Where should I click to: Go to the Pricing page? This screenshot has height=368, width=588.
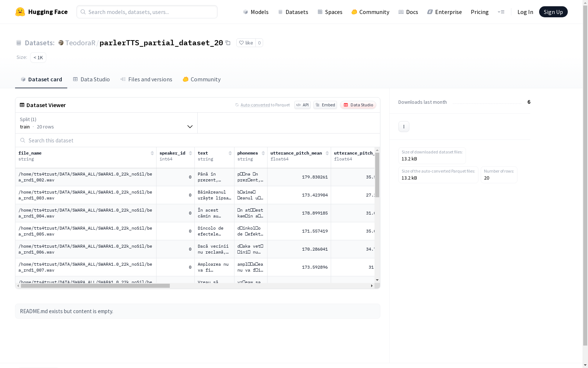pos(480,12)
